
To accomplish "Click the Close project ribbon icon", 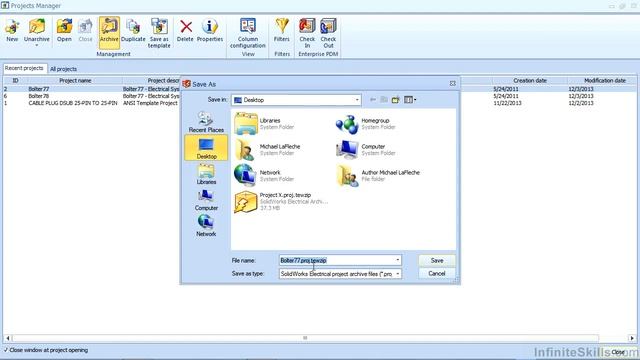I will [85, 30].
